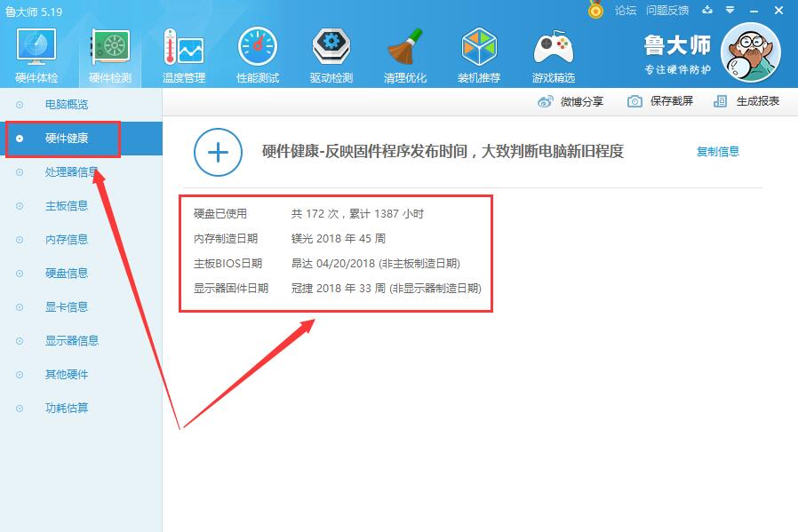
Task: Click the value 冠捷 2018 年 33 周
Action: [x=339, y=289]
